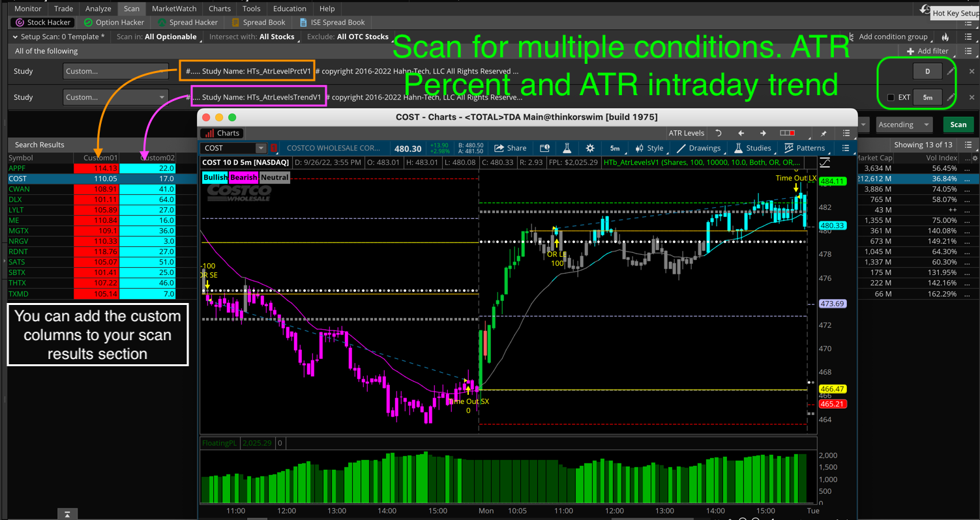980x520 pixels.
Task: Open the Drawings menu
Action: [699, 149]
